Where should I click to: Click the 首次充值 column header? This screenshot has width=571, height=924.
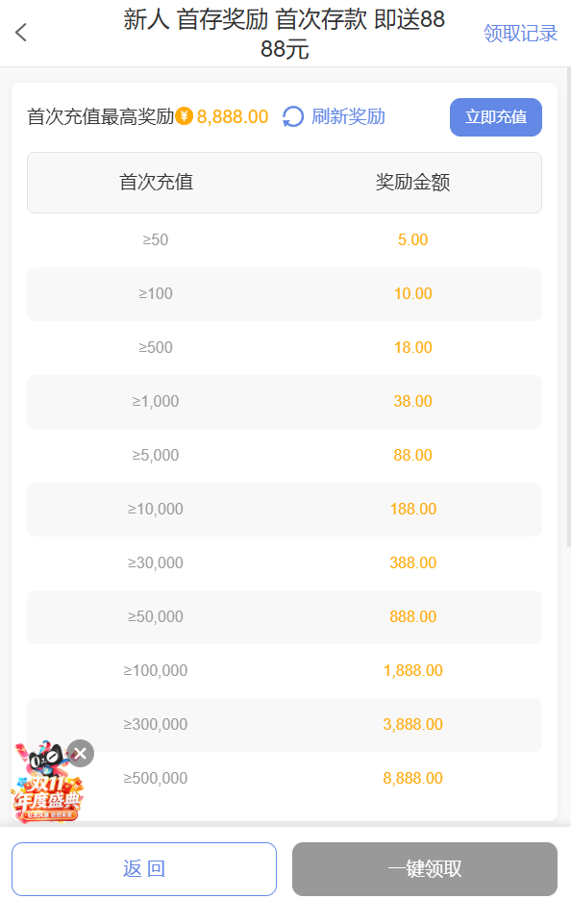coord(156,182)
